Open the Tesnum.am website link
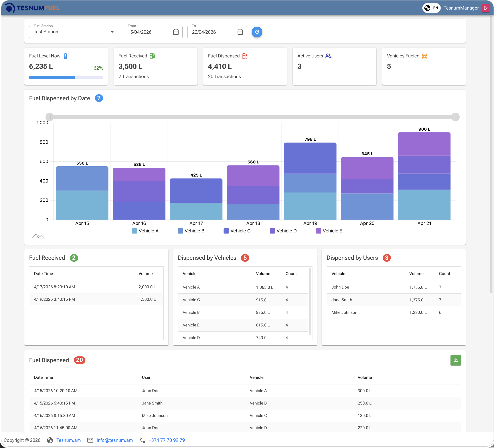 tap(68, 440)
